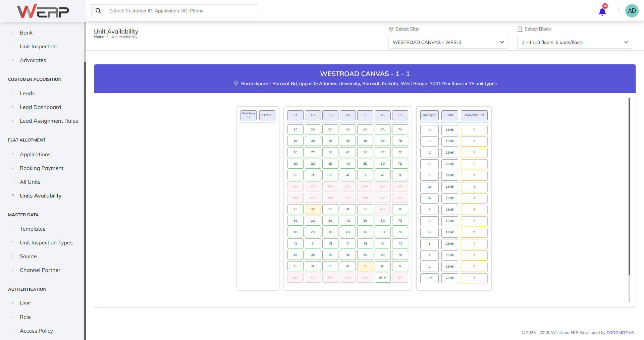This screenshot has height=340, width=644.
Task: Open the Select Block dropdown
Action: 575,42
